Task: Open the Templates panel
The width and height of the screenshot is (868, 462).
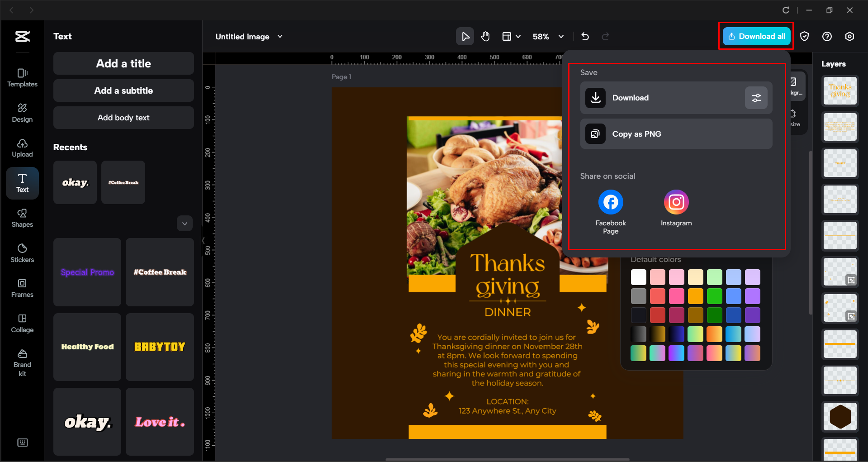Action: point(22,78)
